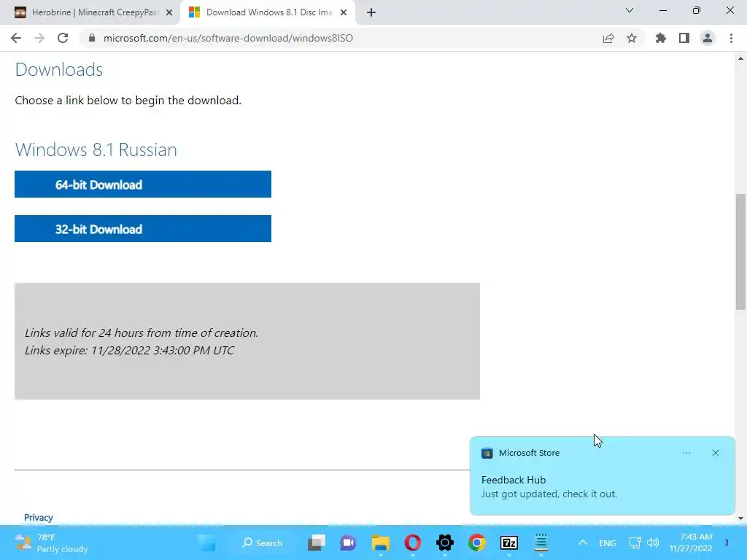The height and width of the screenshot is (560, 747).
Task: Click the address bar URL
Action: pyautogui.click(x=228, y=38)
